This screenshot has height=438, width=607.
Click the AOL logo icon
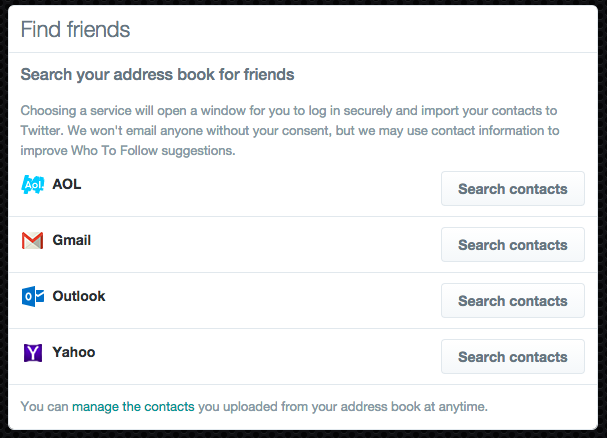[x=32, y=185]
